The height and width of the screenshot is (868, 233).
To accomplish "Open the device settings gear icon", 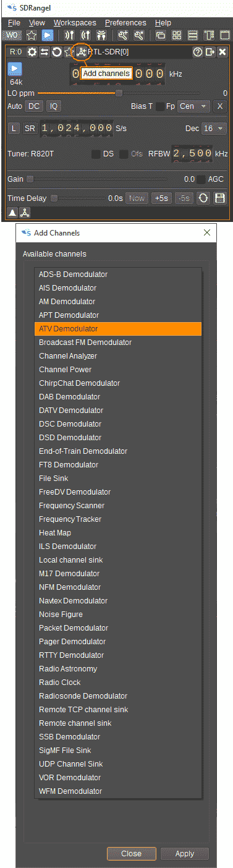I will 32,52.
